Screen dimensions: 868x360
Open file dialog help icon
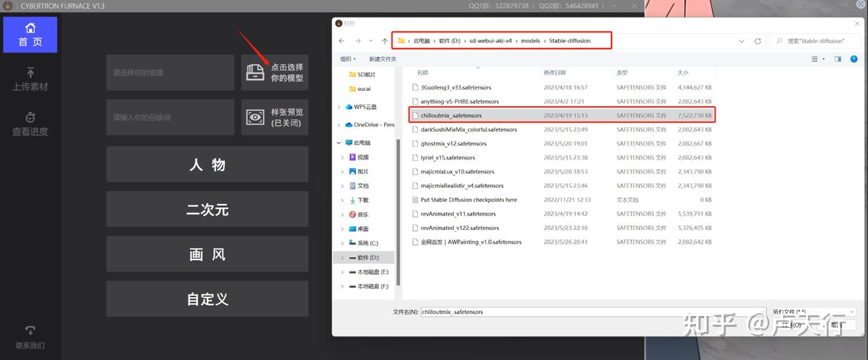tap(854, 59)
